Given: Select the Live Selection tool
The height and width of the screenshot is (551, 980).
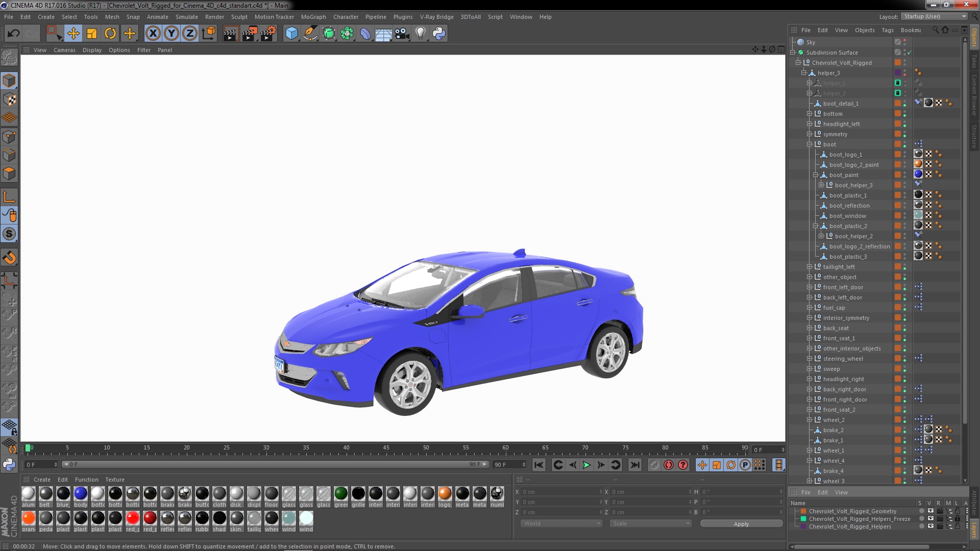Looking at the screenshot, I should click(x=54, y=34).
